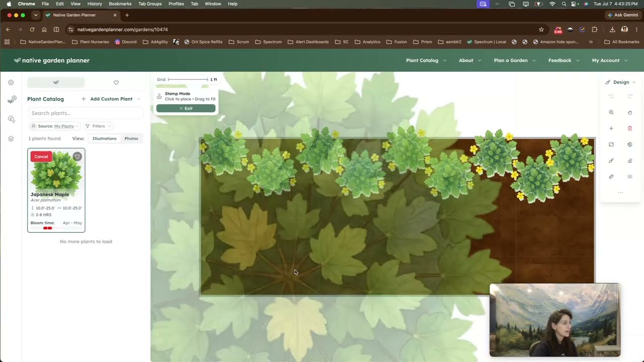Screen dimensions: 644x362
Task: Click the undo arrow in design toolbar
Action: [x=611, y=96]
